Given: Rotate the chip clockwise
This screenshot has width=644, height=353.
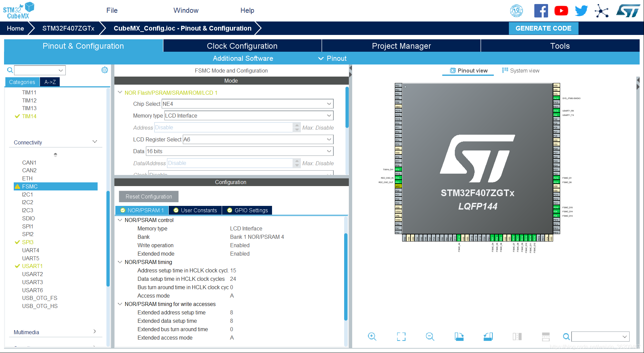Looking at the screenshot, I should click(459, 337).
